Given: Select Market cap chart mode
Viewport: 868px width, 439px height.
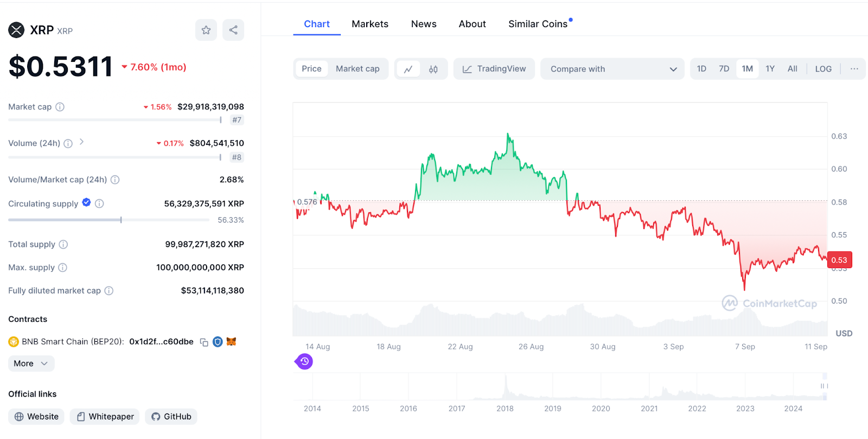Looking at the screenshot, I should point(358,69).
